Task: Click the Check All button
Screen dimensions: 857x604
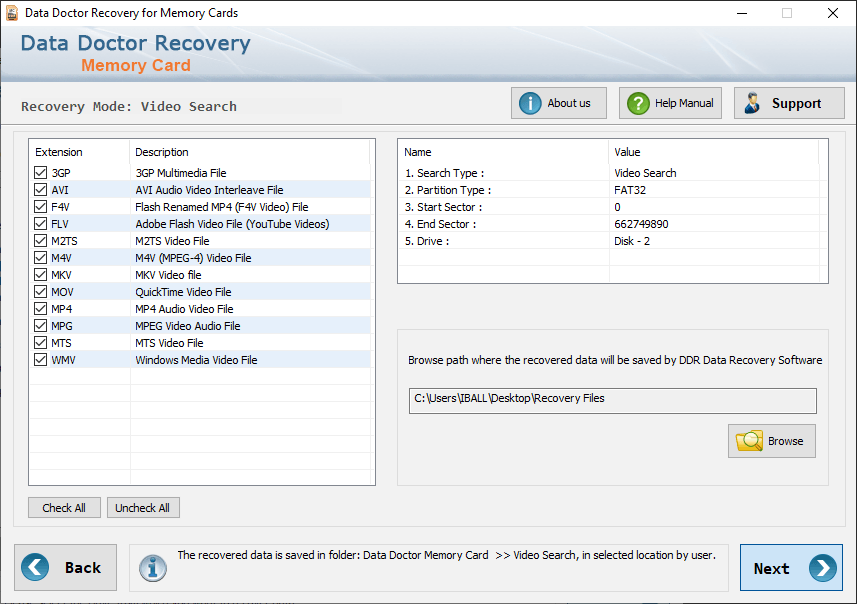Action: (x=64, y=508)
